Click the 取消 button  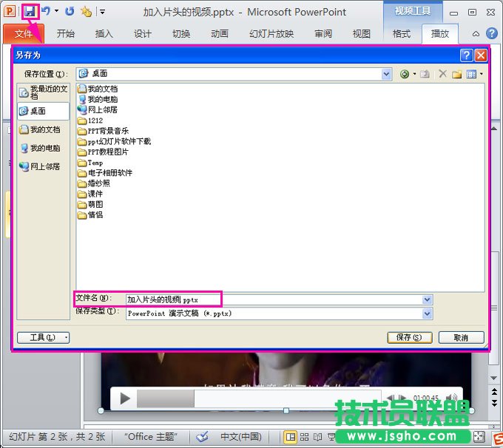pyautogui.click(x=462, y=337)
